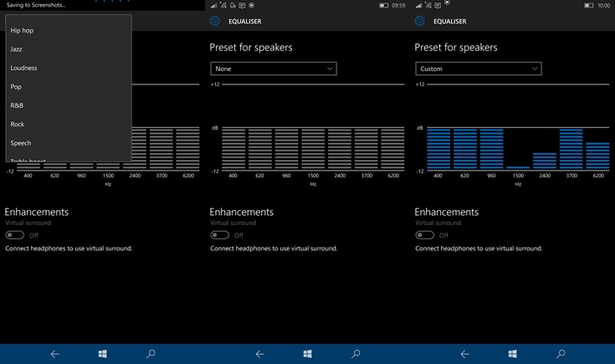
Task: Tap the signal strength icon on the Custom preset screen
Action: pyautogui.click(x=419, y=6)
